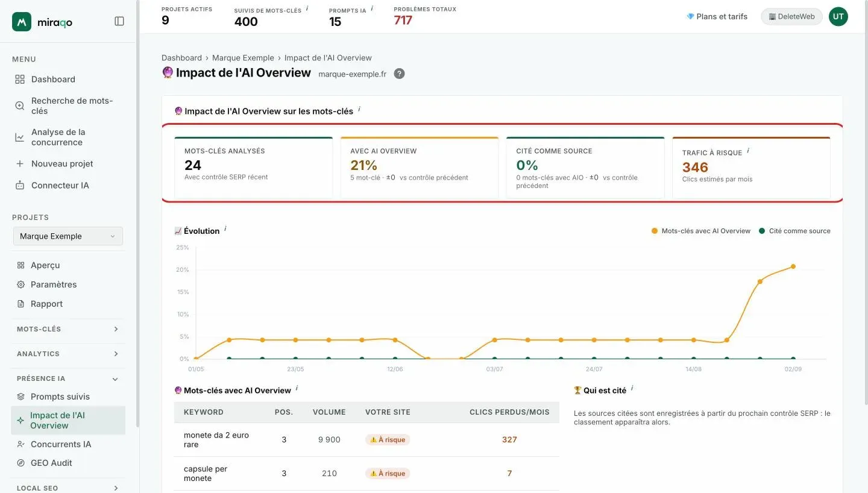Collapse the sidebar with the panel toggle icon
The image size is (868, 493).
(119, 21)
